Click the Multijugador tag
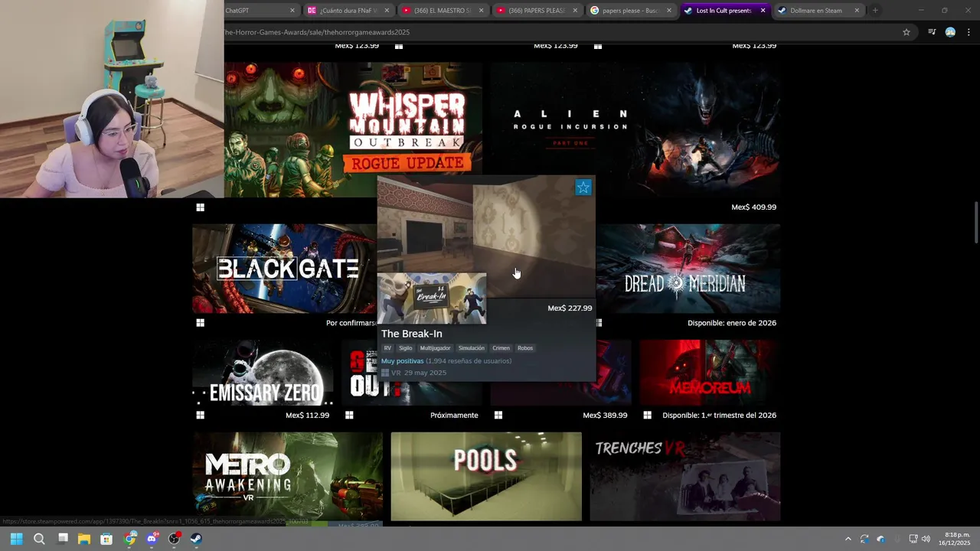 coord(436,348)
